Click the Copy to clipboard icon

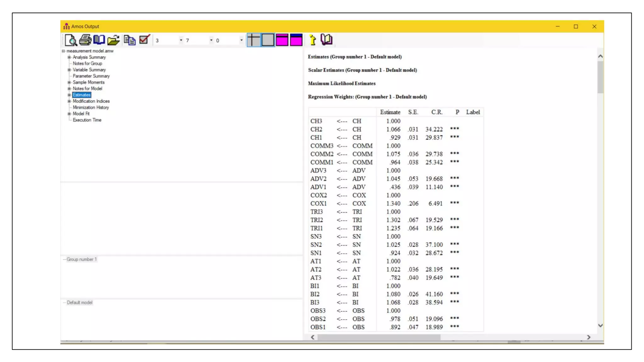point(130,40)
